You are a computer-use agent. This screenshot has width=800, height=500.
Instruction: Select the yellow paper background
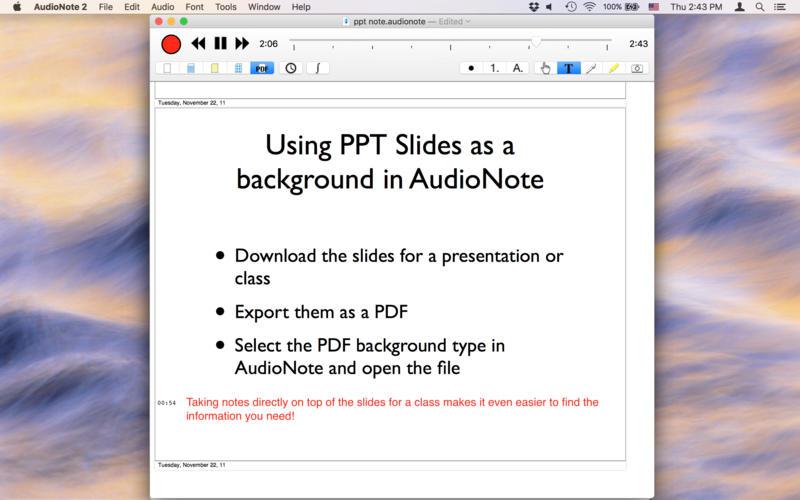pos(214,68)
